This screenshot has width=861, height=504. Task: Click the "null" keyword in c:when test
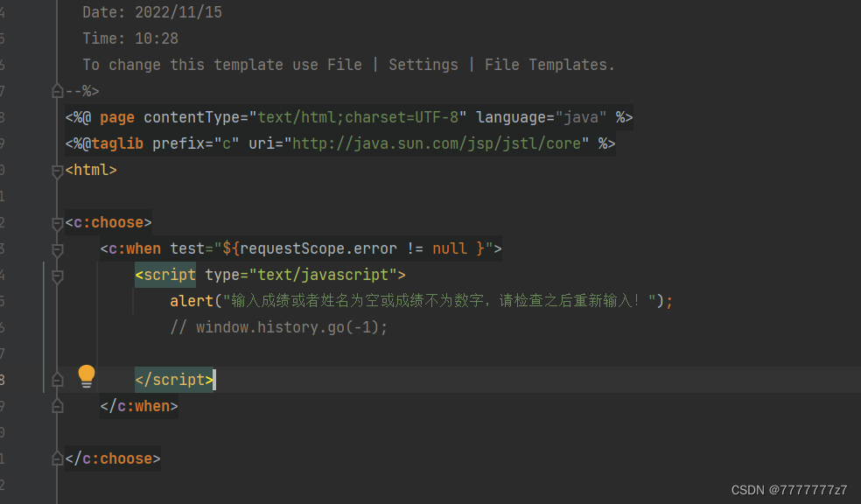449,248
